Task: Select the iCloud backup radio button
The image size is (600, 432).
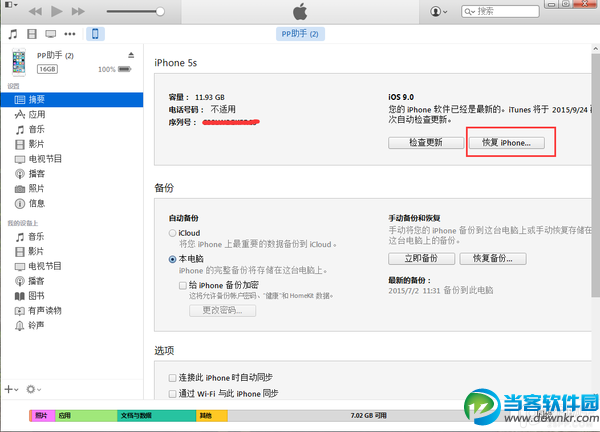Action: pyautogui.click(x=173, y=233)
